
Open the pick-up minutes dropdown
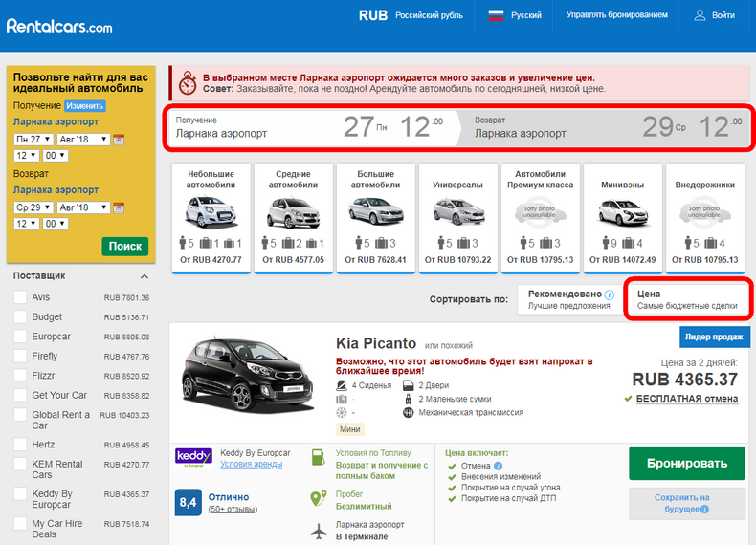tap(56, 156)
